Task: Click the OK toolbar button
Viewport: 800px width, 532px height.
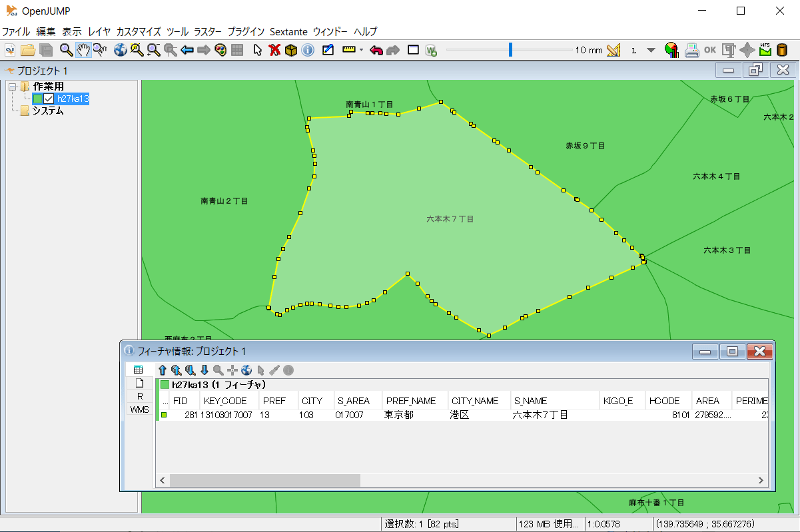Action: click(x=710, y=50)
